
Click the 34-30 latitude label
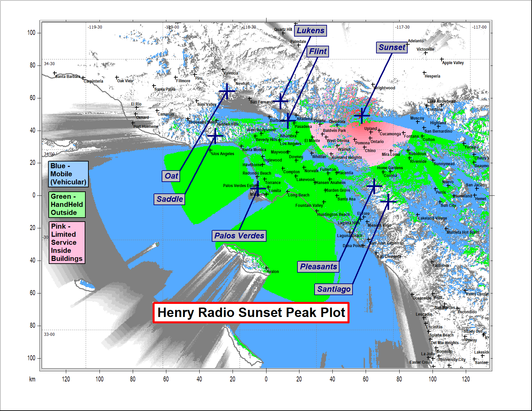(x=49, y=64)
